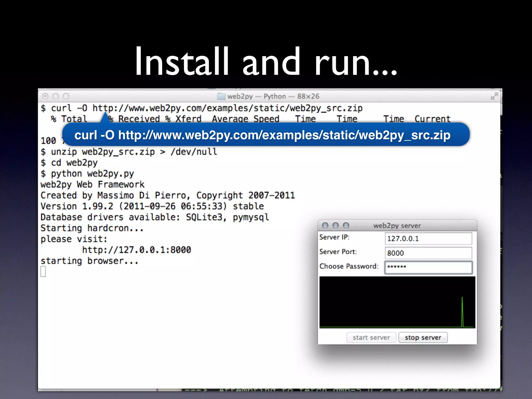The width and height of the screenshot is (532, 399).
Task: Click the 'Database drivers available' line
Action: point(155,217)
